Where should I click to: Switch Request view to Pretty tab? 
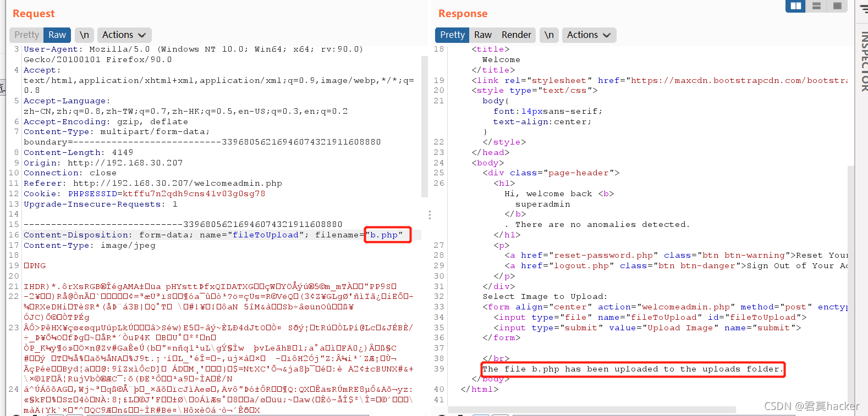pyautogui.click(x=26, y=35)
